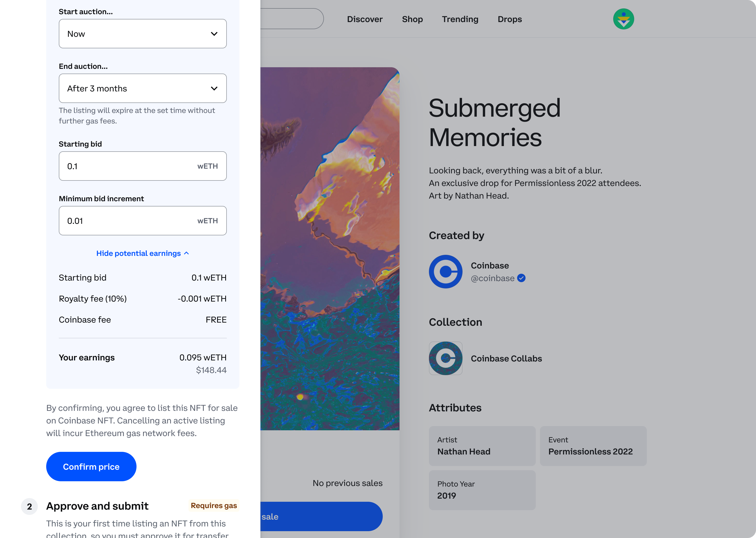Click the step 2 number badge

coord(29,506)
